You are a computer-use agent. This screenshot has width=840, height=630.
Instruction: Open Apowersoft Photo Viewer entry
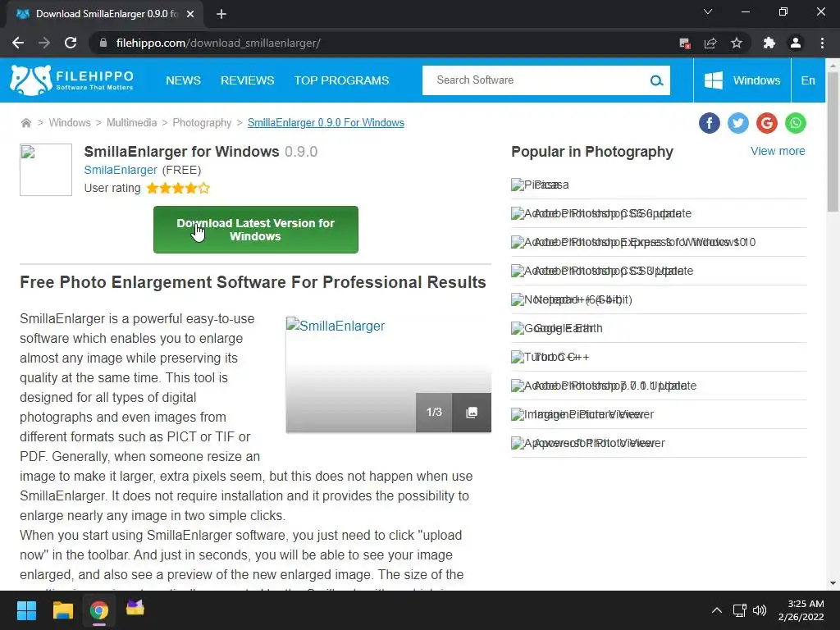pyautogui.click(x=659, y=443)
